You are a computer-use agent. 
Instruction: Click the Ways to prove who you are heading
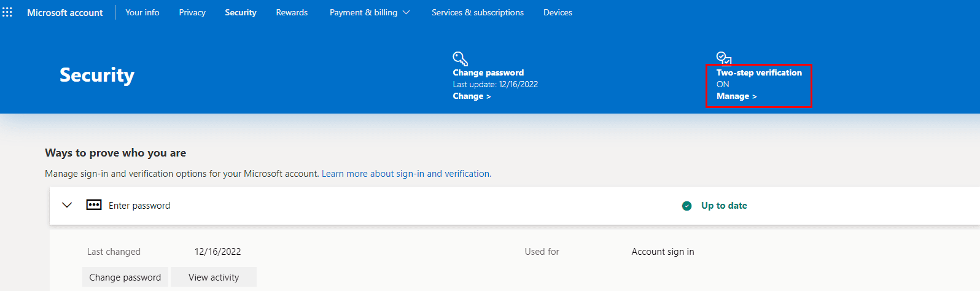tap(115, 153)
